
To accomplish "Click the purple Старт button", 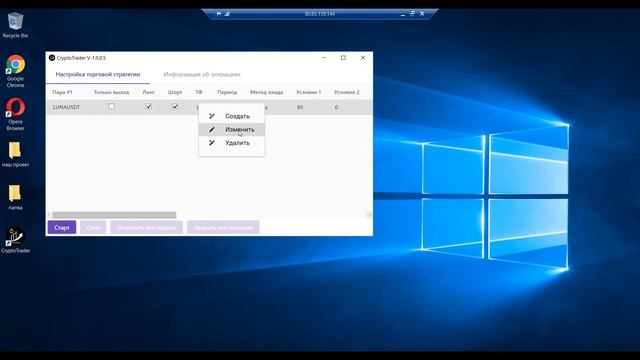I will [62, 227].
